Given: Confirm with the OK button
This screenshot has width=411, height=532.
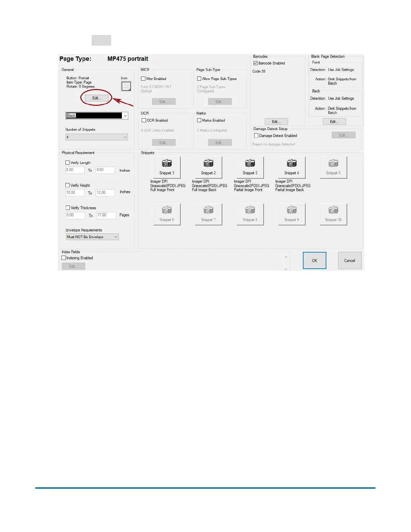Looking at the screenshot, I should (x=315, y=261).
